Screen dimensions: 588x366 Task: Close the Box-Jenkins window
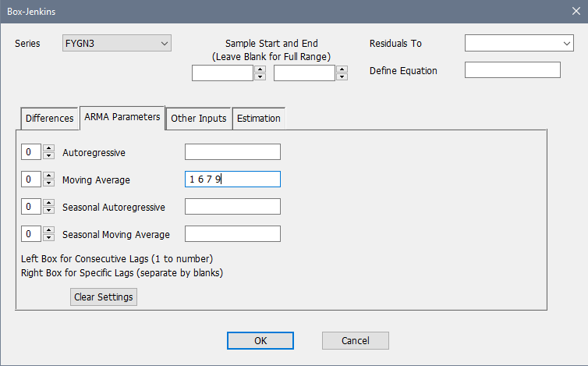click(x=576, y=12)
